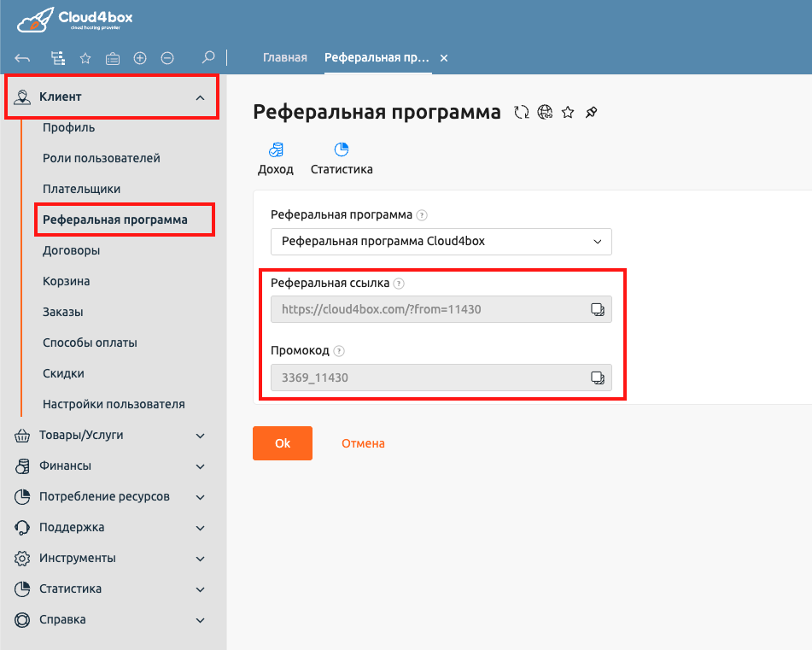The width and height of the screenshot is (812, 650).
Task: Refresh the Реферальная программа page
Action: [x=521, y=112]
